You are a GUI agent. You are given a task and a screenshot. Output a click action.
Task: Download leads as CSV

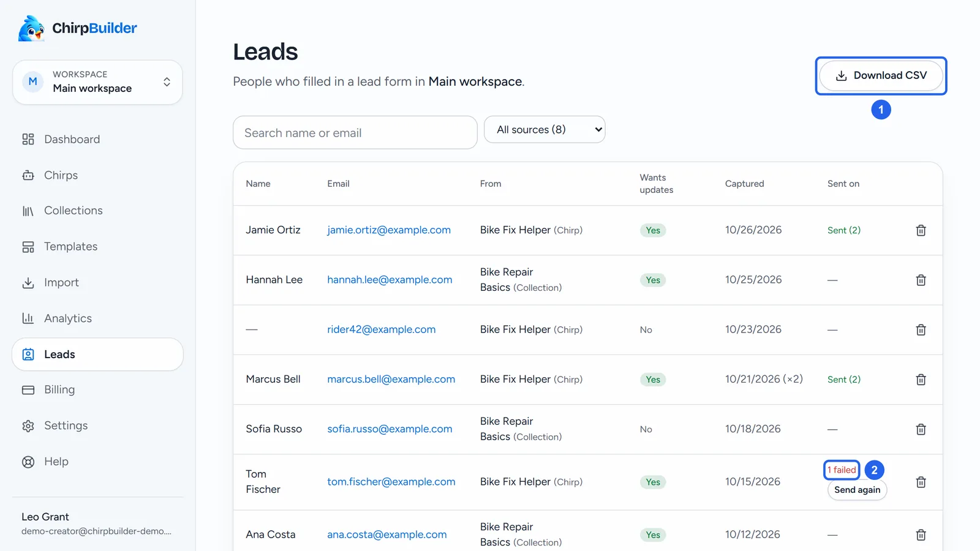click(881, 76)
